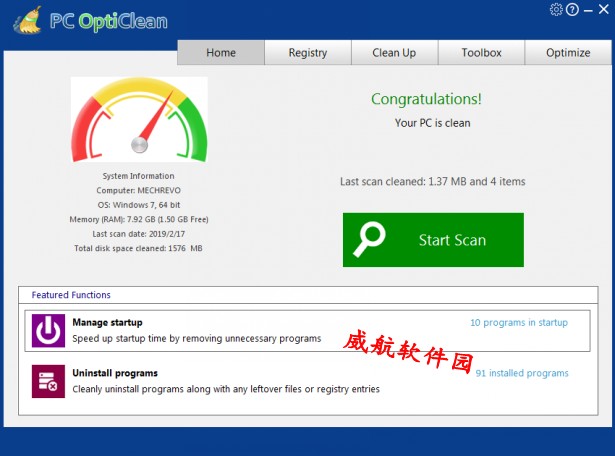
Task: Start a scan with the Start Scan label
Action: pyautogui.click(x=452, y=240)
